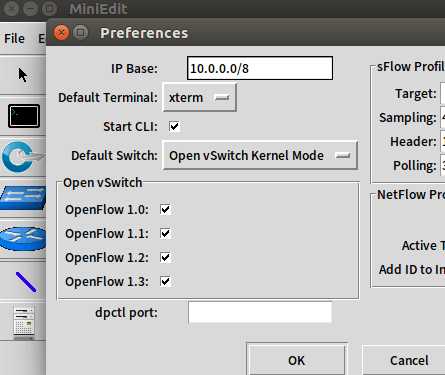Viewport: 445px width, 375px height.
Task: Open the File menu
Action: point(14,38)
